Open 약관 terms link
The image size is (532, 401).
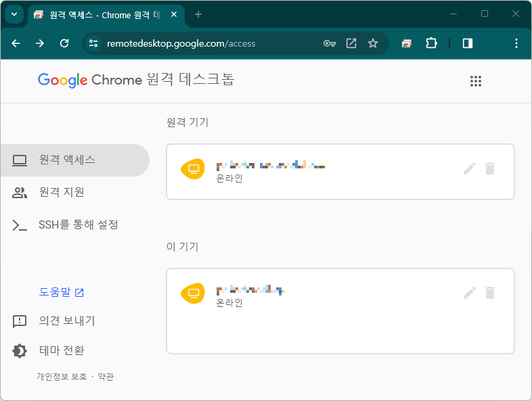(x=106, y=377)
